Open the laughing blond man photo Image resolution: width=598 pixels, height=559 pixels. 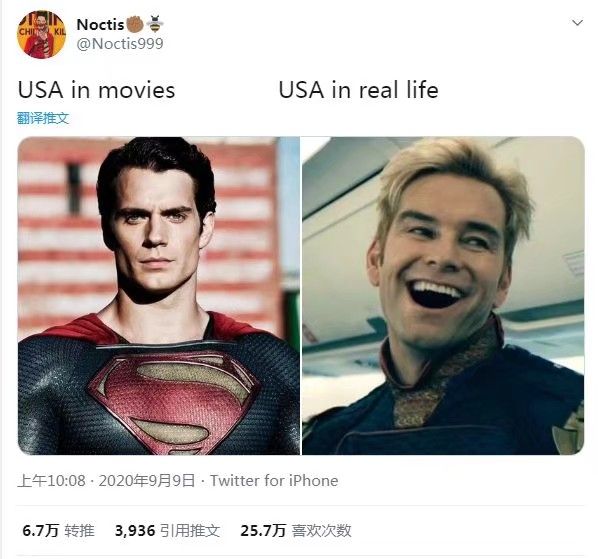pyautogui.click(x=443, y=296)
